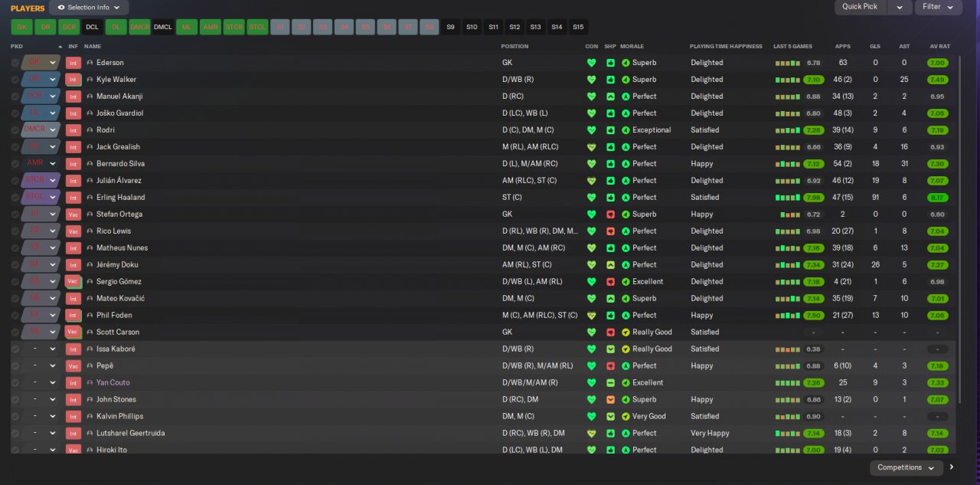Open Kalvin Phillips's unassigned position dropdown
The width and height of the screenshot is (980, 485).
41,417
